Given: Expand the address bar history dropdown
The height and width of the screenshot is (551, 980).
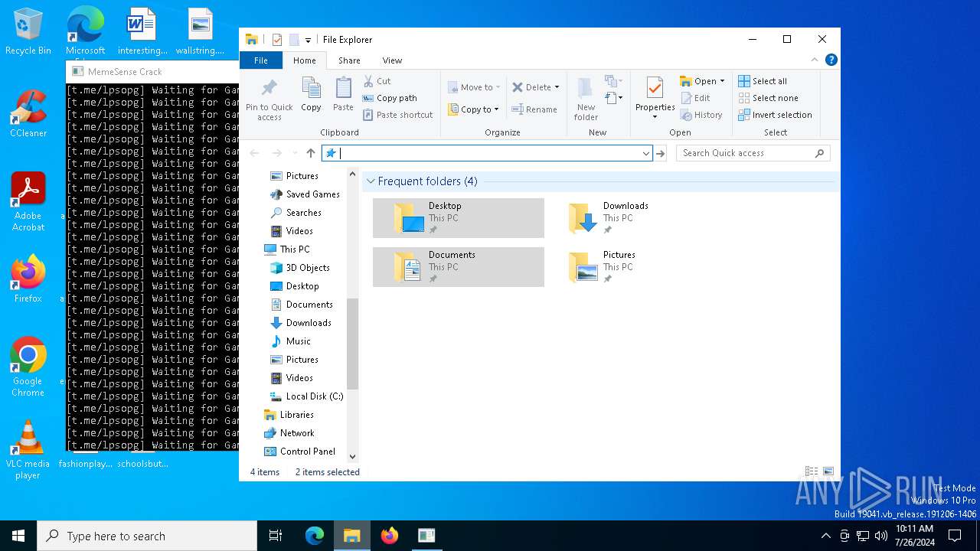Looking at the screenshot, I should pos(646,153).
